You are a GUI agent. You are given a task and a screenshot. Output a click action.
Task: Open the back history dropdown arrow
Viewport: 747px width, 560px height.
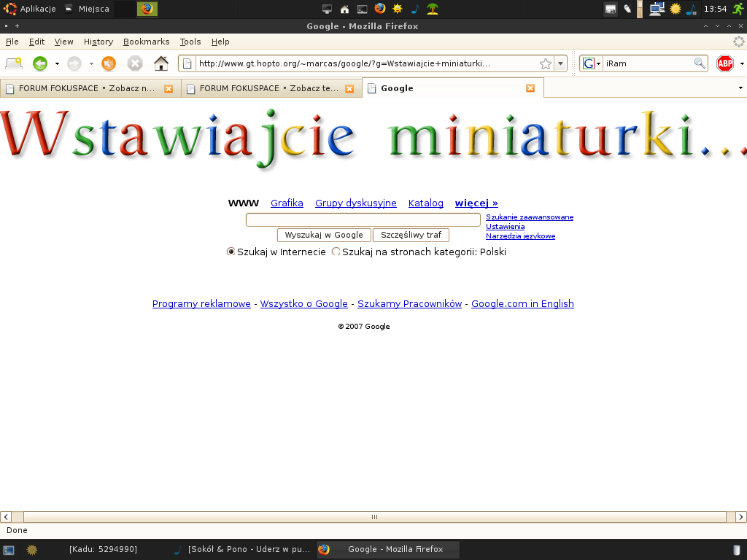tap(57, 63)
